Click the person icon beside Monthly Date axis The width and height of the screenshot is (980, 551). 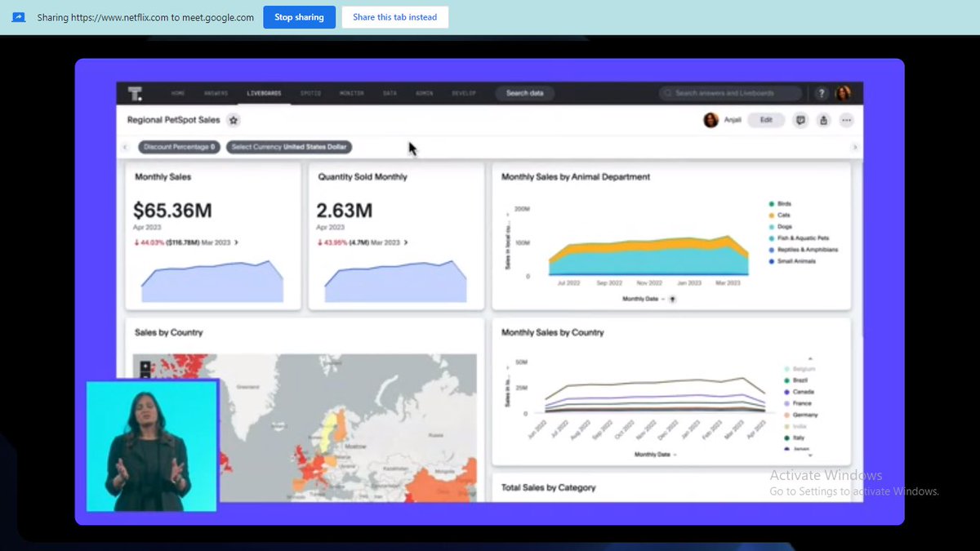(672, 299)
